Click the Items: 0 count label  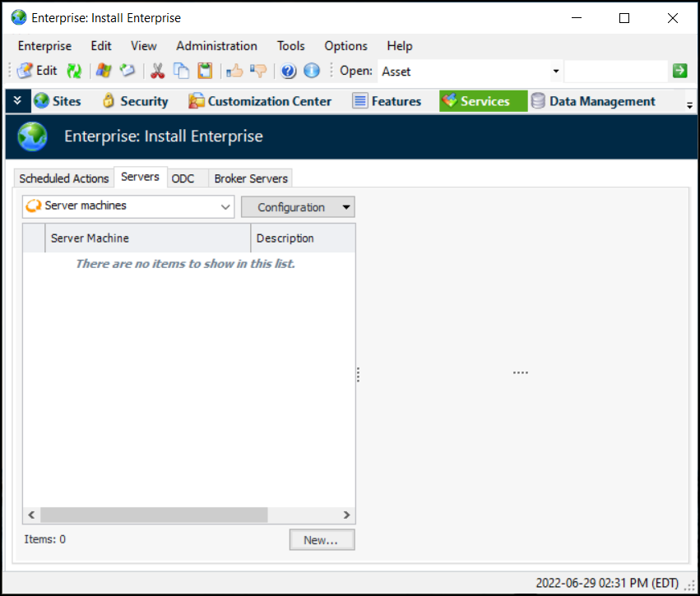click(44, 539)
